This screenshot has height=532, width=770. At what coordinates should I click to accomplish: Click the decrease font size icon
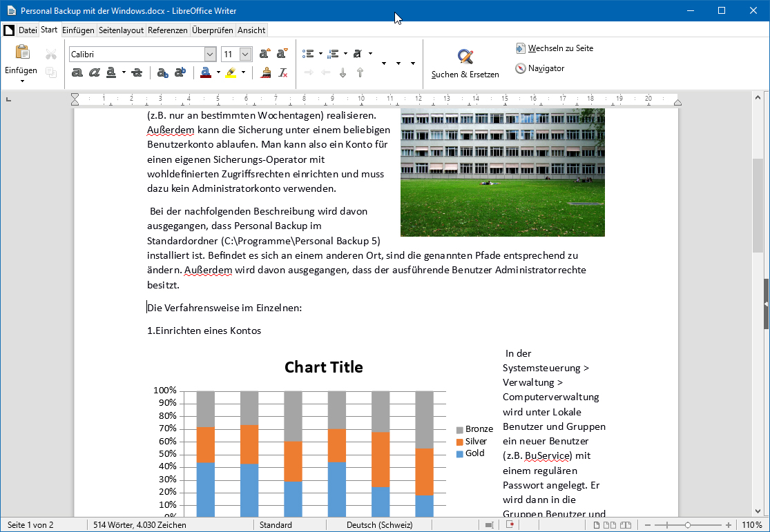tap(282, 54)
